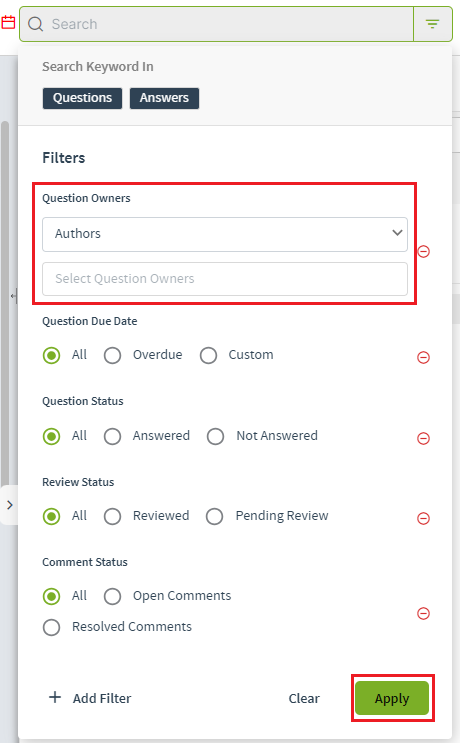The width and height of the screenshot is (460, 743).
Task: Select the Overdue due date option
Action: [112, 355]
